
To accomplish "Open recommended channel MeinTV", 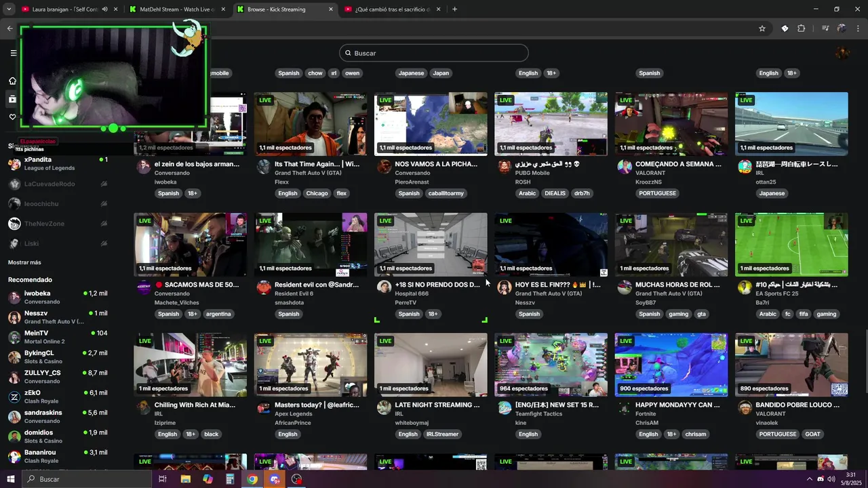I will click(x=58, y=337).
